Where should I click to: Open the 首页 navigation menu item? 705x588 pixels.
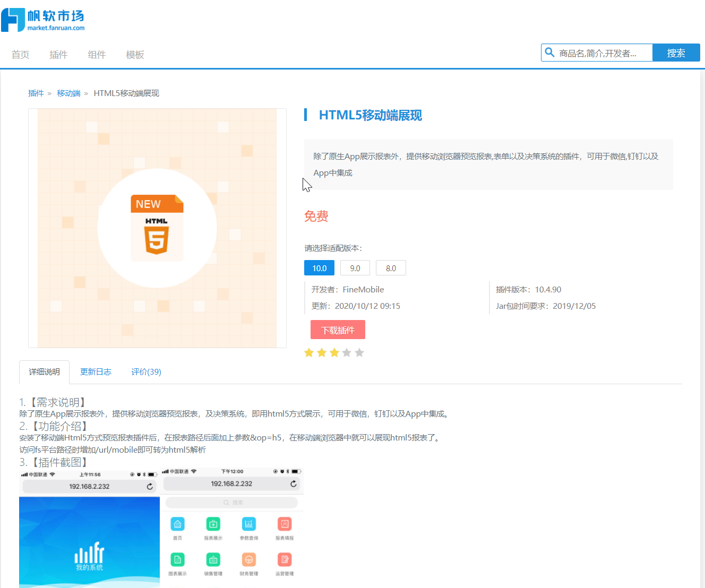pyautogui.click(x=20, y=55)
